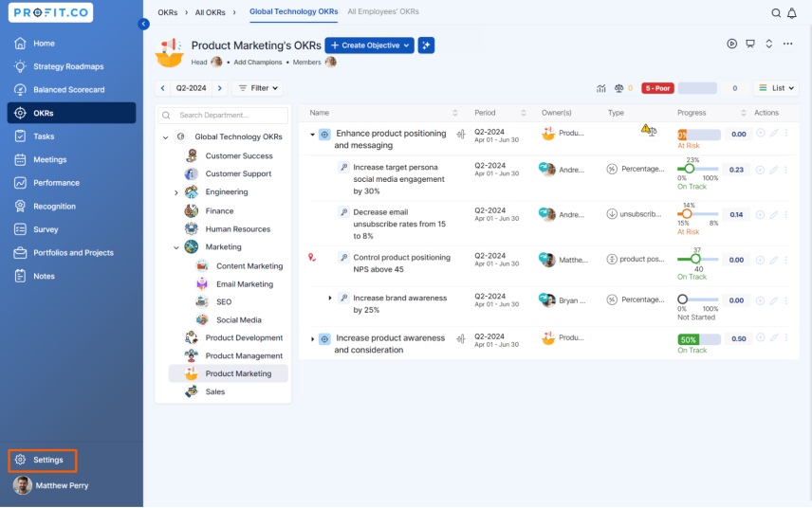Click the play circle icon in header
The image size is (812, 508).
coord(731,44)
